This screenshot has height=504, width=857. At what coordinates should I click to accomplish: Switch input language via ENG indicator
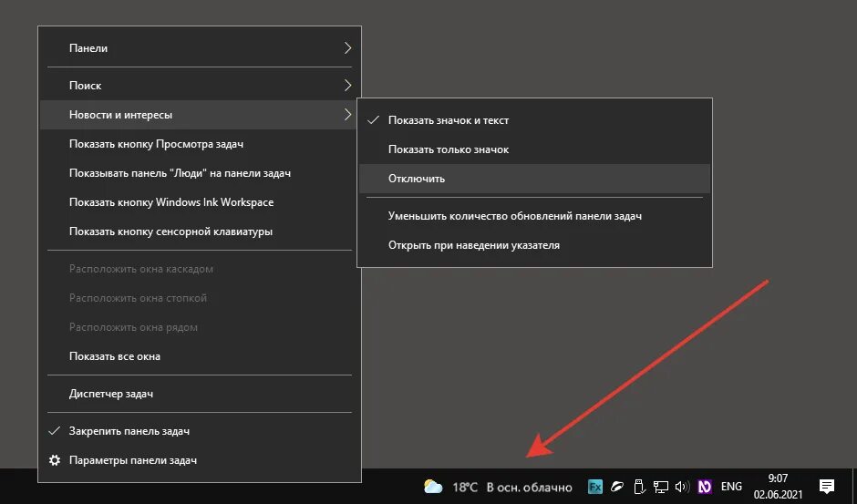point(731,486)
